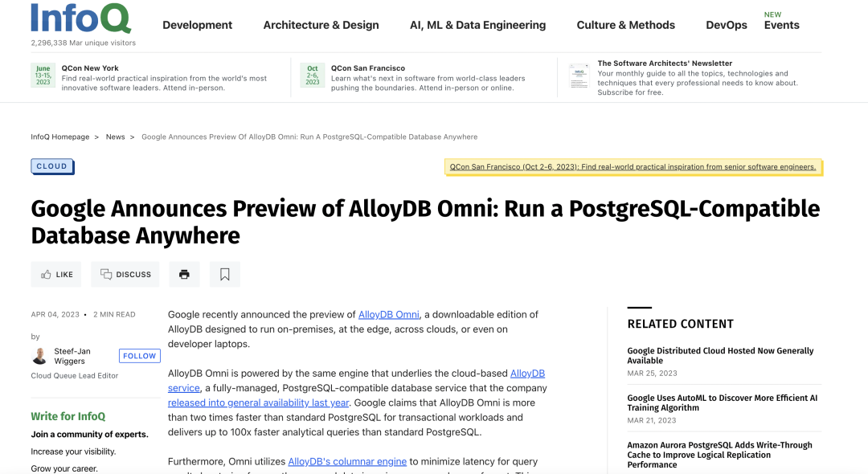The width and height of the screenshot is (868, 474).
Task: Click the current article title breadcrumb
Action: click(x=309, y=137)
